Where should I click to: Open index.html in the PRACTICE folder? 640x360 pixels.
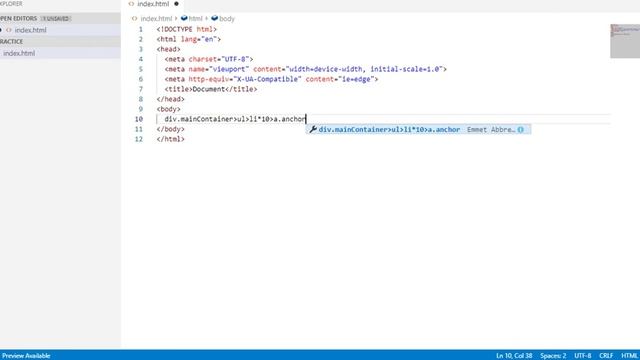(19, 53)
